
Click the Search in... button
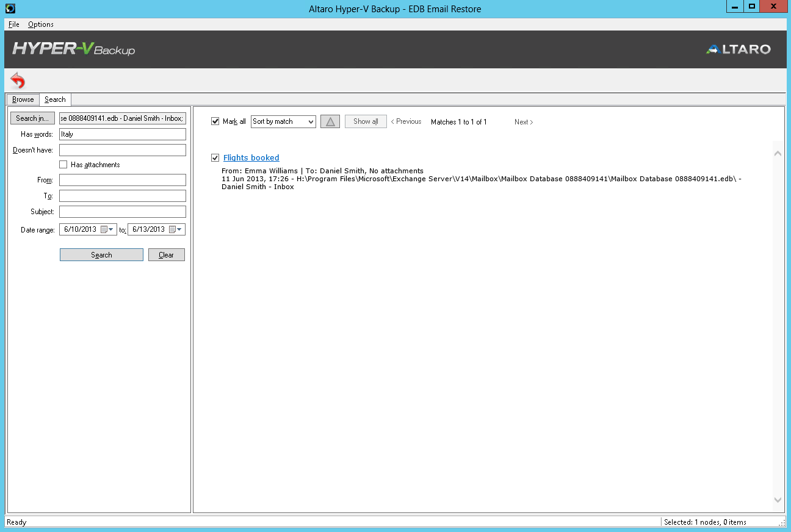[x=32, y=118]
